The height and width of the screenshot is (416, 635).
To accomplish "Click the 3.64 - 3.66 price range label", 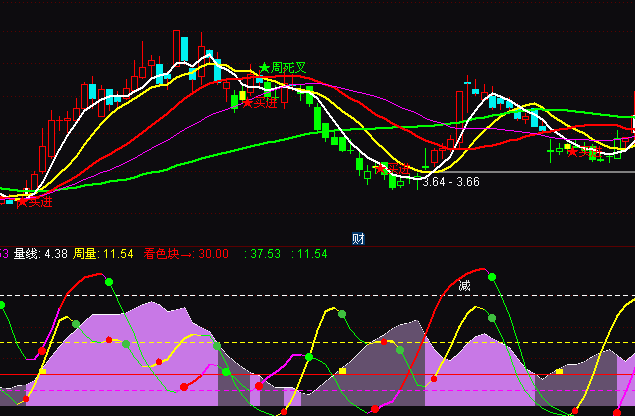I will [x=451, y=182].
